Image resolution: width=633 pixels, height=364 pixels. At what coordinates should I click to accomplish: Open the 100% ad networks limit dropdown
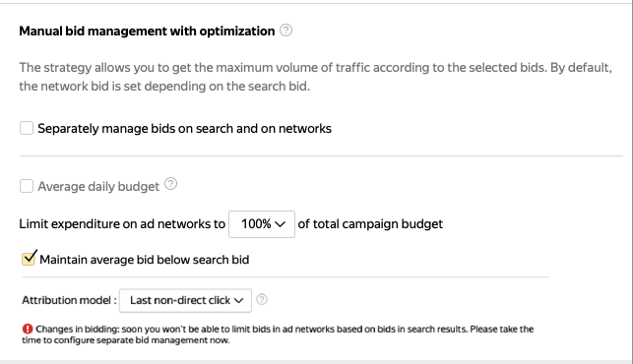262,224
